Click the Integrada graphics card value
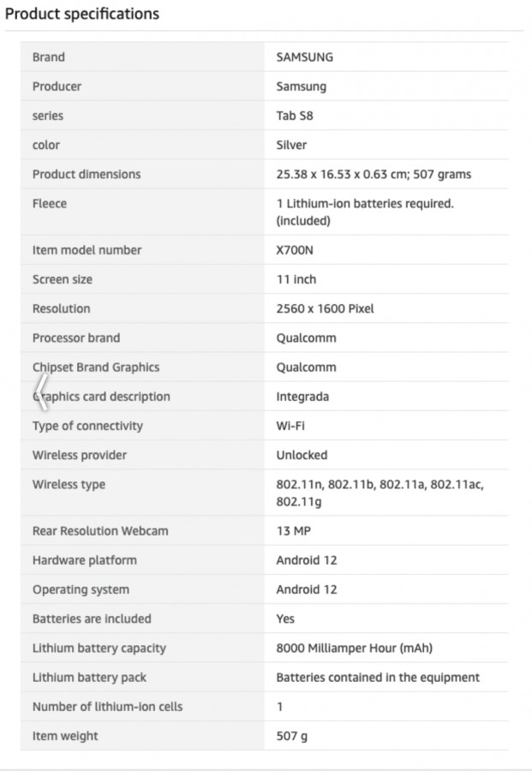Viewport: 532px width, 771px height. coord(302,397)
